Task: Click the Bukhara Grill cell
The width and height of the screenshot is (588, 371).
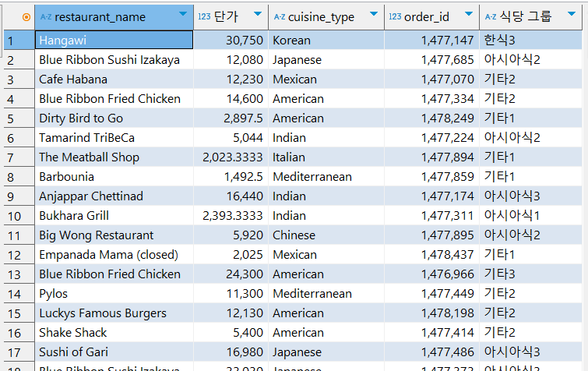Action: pos(114,216)
